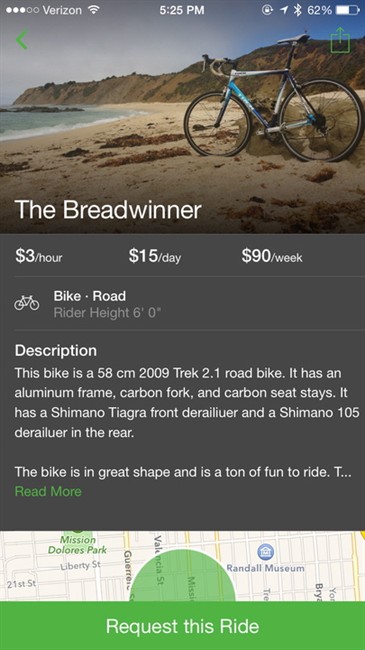
Task: Tap the 5:25 PM status bar clock
Action: click(182, 10)
